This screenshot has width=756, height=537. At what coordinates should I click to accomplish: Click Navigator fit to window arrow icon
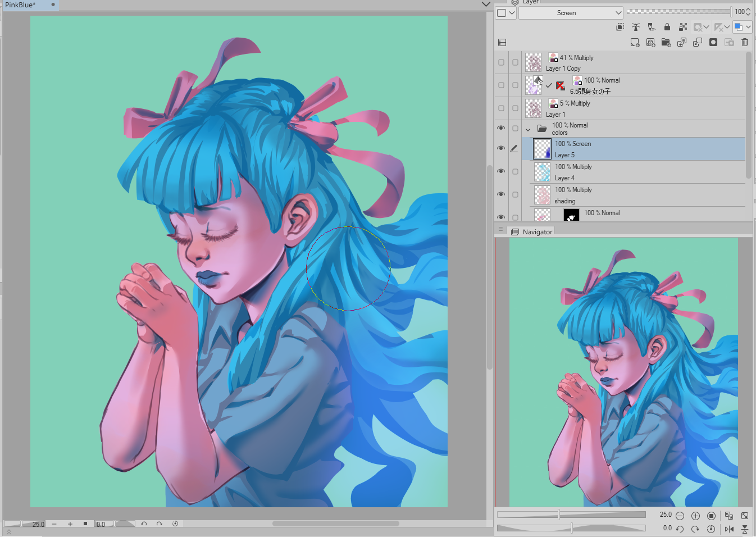pyautogui.click(x=745, y=516)
